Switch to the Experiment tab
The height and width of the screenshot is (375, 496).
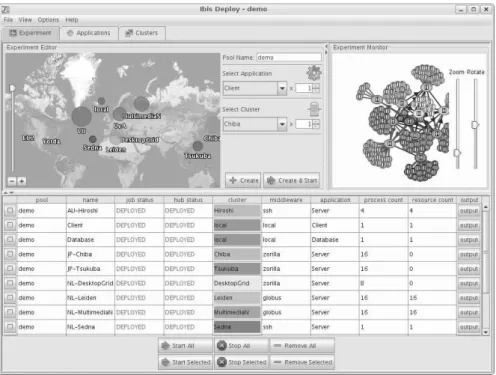tap(31, 33)
